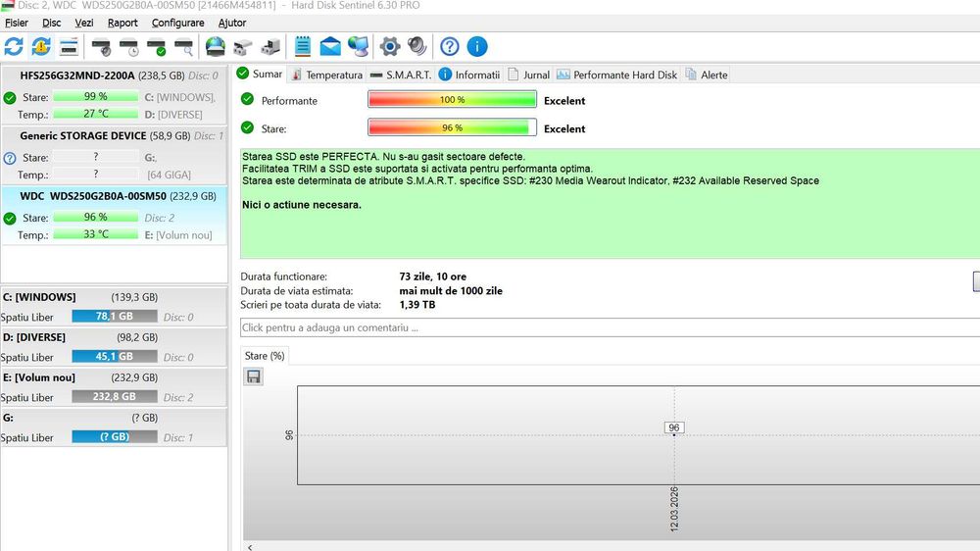Click the disk icon with clock badge
Viewport: 980px width, 551px height.
click(x=128, y=47)
